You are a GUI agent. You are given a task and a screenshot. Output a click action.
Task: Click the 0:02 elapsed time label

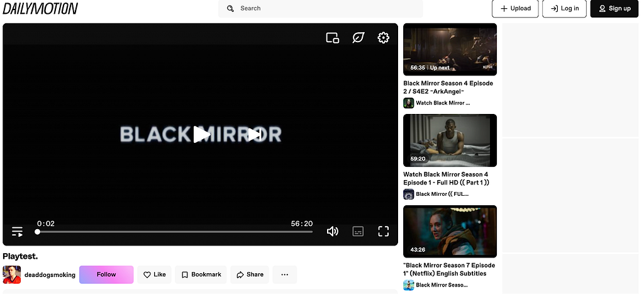coord(45,223)
